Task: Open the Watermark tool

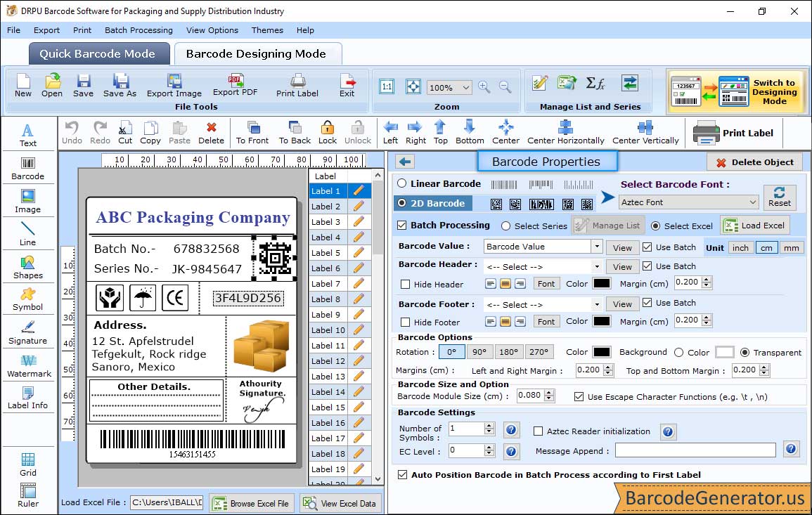Action: [29, 366]
